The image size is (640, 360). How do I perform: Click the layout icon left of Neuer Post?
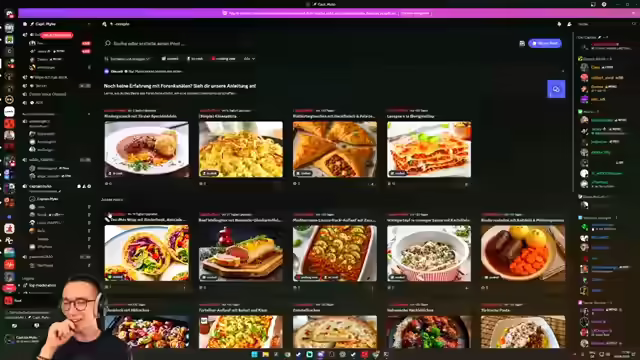[x=522, y=43]
